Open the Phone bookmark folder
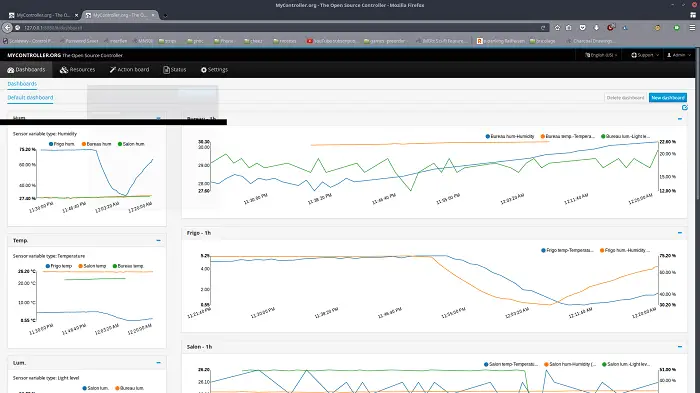 pos(224,41)
